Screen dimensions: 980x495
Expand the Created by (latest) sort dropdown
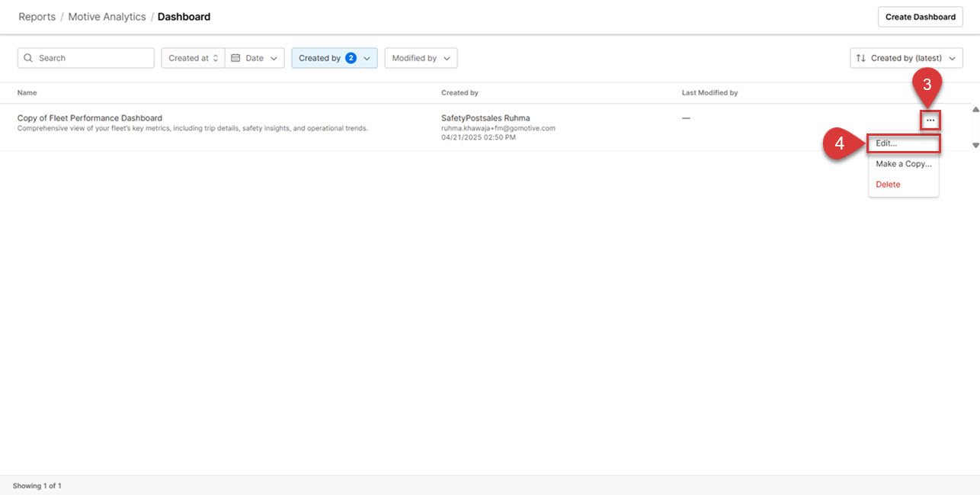click(x=906, y=58)
